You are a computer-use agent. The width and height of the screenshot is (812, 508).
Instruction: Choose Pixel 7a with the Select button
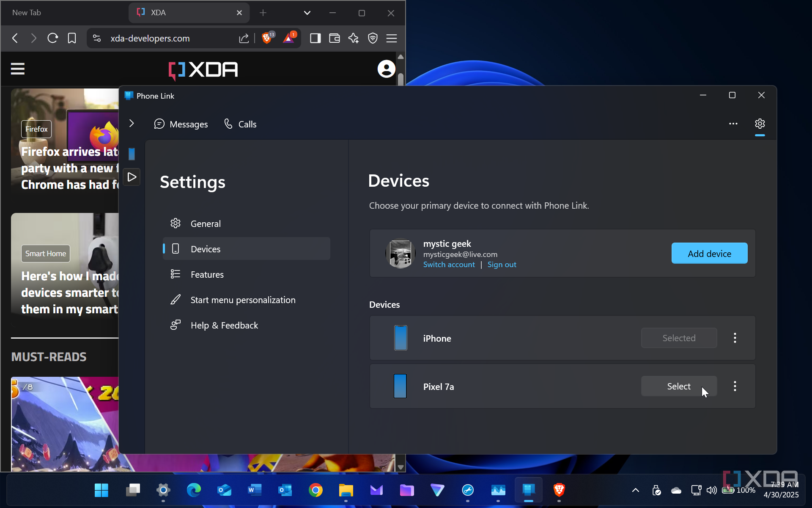point(679,386)
